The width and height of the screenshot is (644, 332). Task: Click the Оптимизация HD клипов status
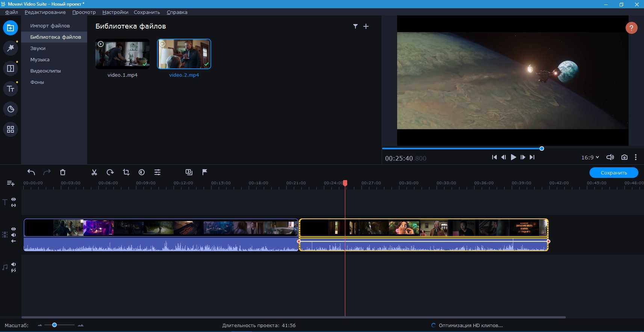(467, 325)
